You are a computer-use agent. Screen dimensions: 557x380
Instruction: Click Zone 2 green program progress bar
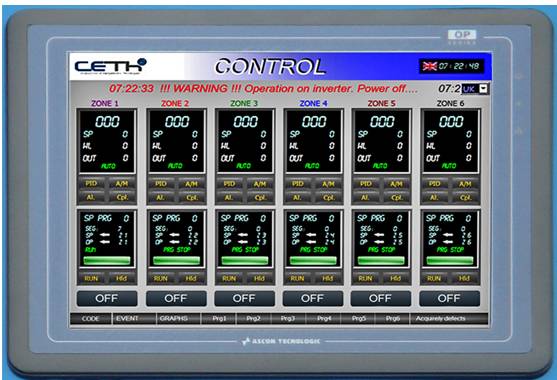(176, 261)
